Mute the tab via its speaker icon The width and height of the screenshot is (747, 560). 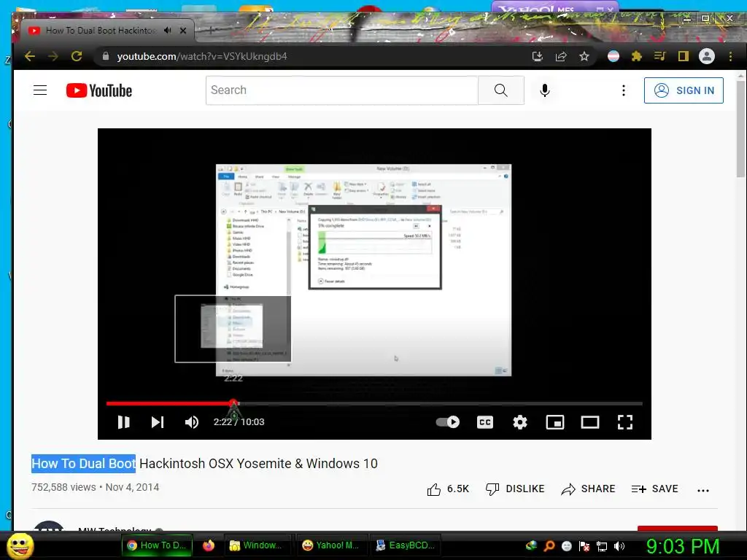point(167,31)
